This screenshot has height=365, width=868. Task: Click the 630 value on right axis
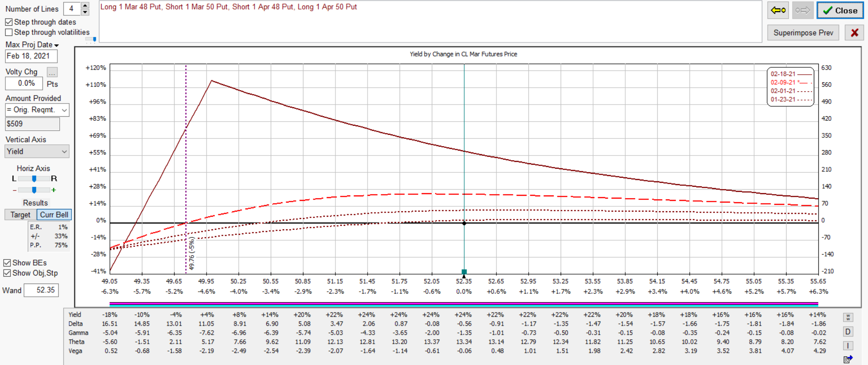(x=826, y=68)
